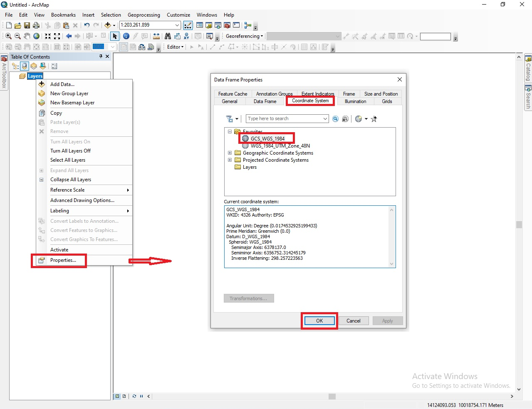Click the Search side panel tab

tap(528, 97)
